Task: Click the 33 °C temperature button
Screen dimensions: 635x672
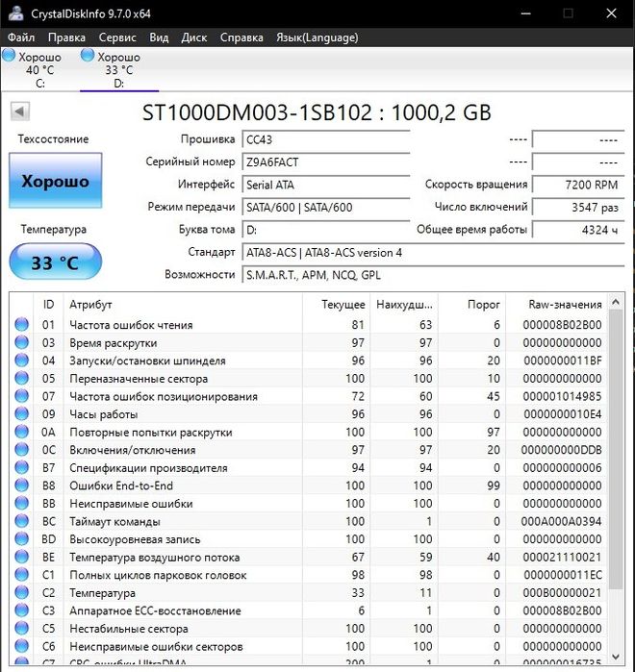Action: click(55, 261)
